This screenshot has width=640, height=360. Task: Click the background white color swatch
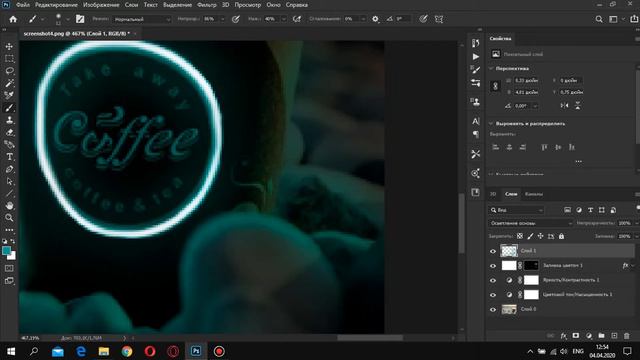point(13,257)
